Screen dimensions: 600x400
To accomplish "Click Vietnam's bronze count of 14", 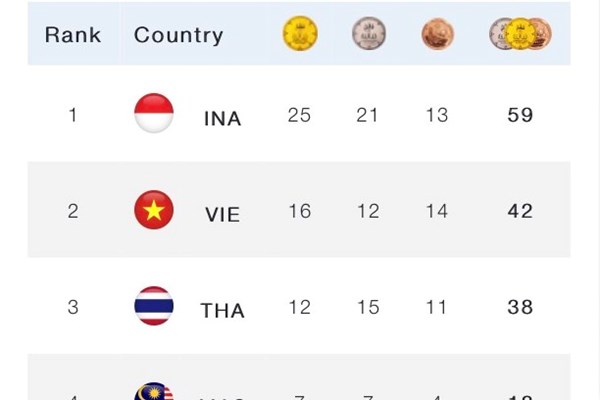I will (436, 211).
